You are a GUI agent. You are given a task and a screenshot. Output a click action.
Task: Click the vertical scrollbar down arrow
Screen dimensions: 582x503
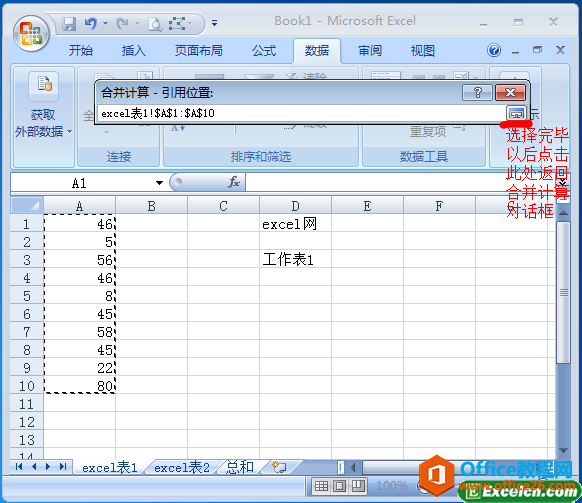[x=563, y=450]
